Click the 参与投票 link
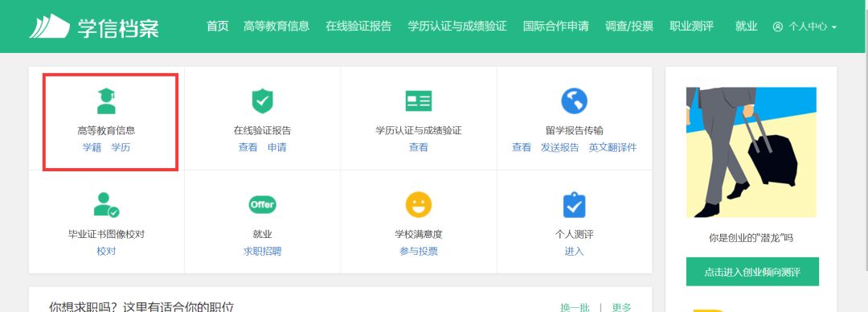Image resolution: width=868 pixels, height=312 pixels. (419, 251)
